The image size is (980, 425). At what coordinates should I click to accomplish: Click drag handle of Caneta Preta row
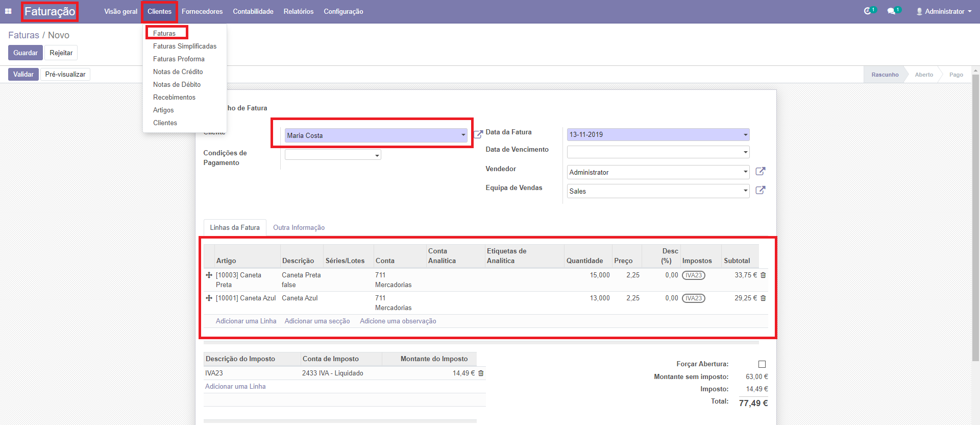coord(209,275)
